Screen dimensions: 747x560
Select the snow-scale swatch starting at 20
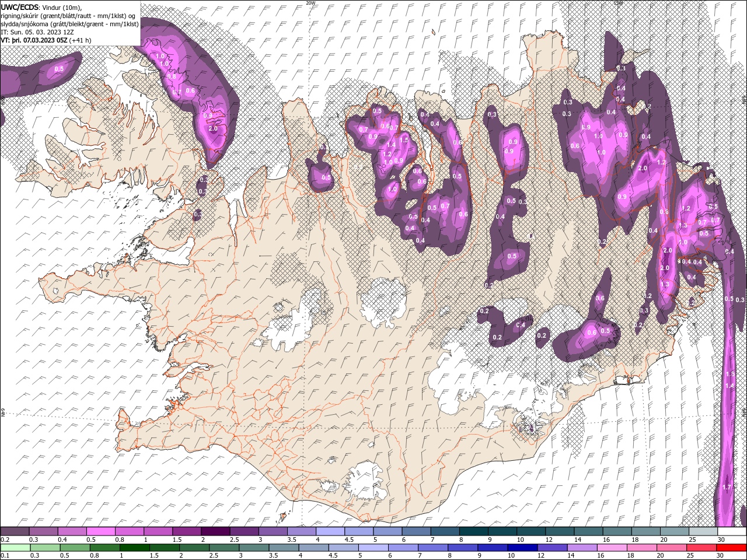point(675,531)
